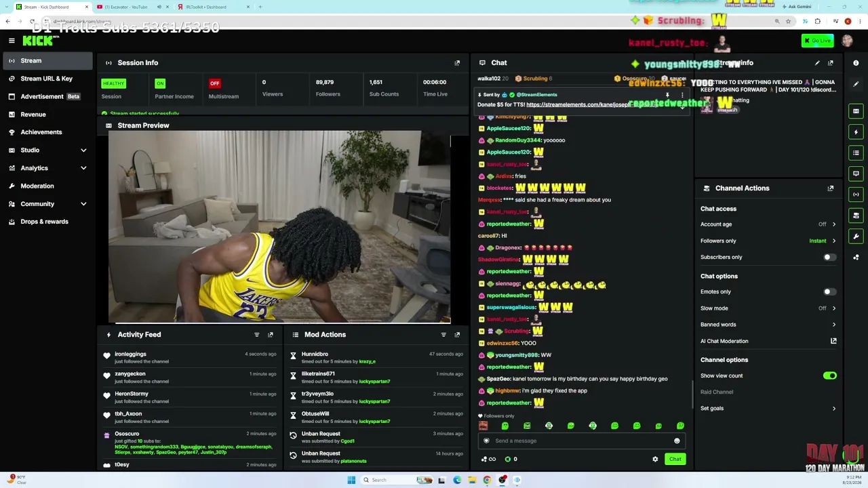868x488 pixels.
Task: Click the Send a message input field
Action: click(580, 441)
